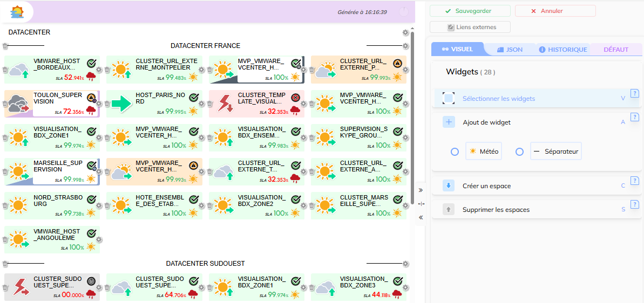Click the center split resize handle icon

421,204
